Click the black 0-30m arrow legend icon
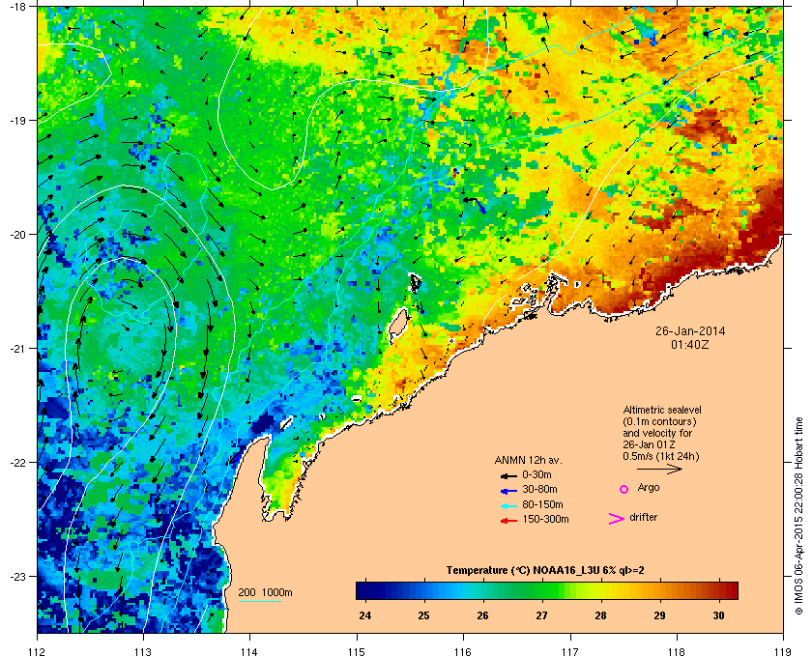This screenshot has width=812, height=657. pos(508,475)
